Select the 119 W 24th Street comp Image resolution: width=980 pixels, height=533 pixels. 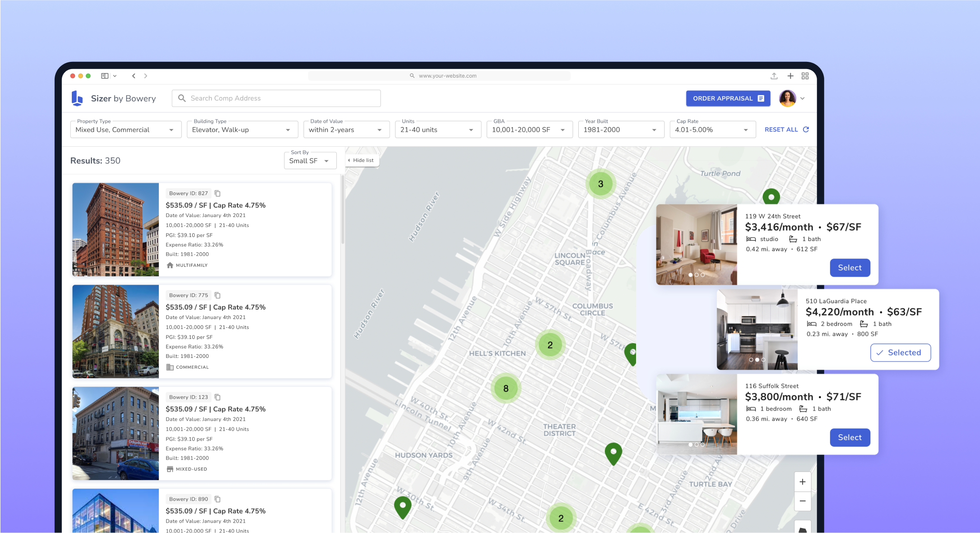click(850, 268)
